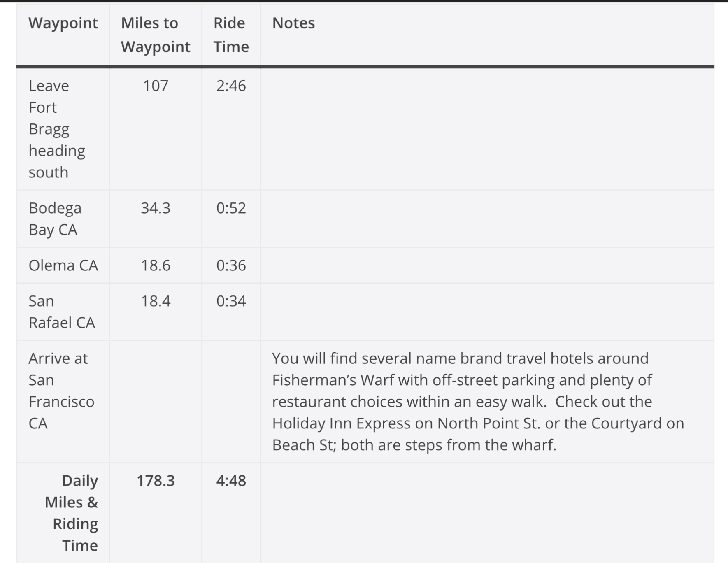Image resolution: width=728 pixels, height=563 pixels.
Task: Select the hotel notes about Fisherman's Warf
Action: click(477, 401)
